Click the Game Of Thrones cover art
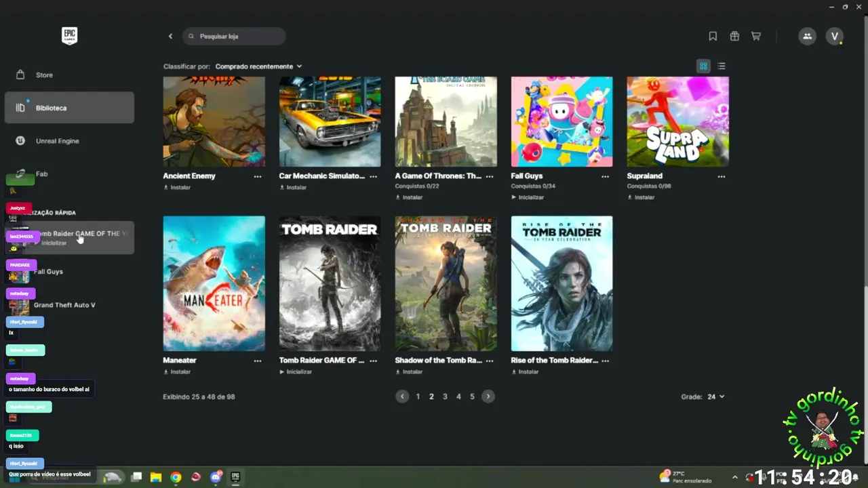Viewport: 868px width, 488px height. (x=446, y=121)
